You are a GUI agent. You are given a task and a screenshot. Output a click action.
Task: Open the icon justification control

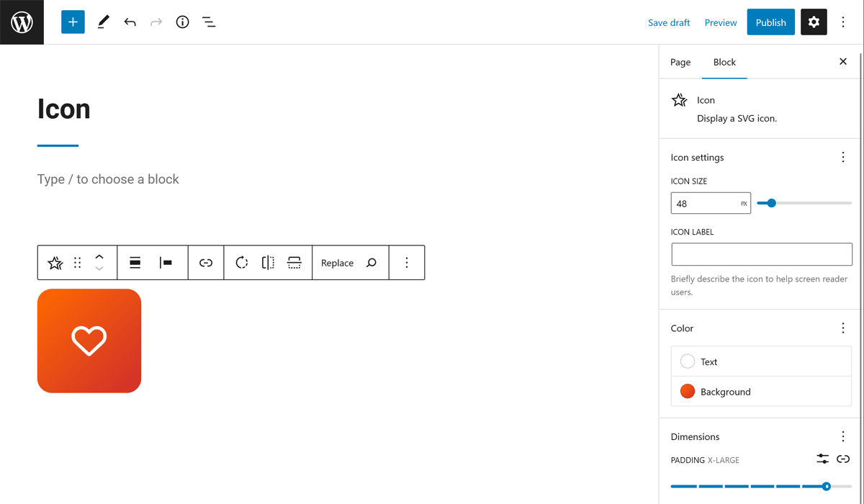click(166, 263)
